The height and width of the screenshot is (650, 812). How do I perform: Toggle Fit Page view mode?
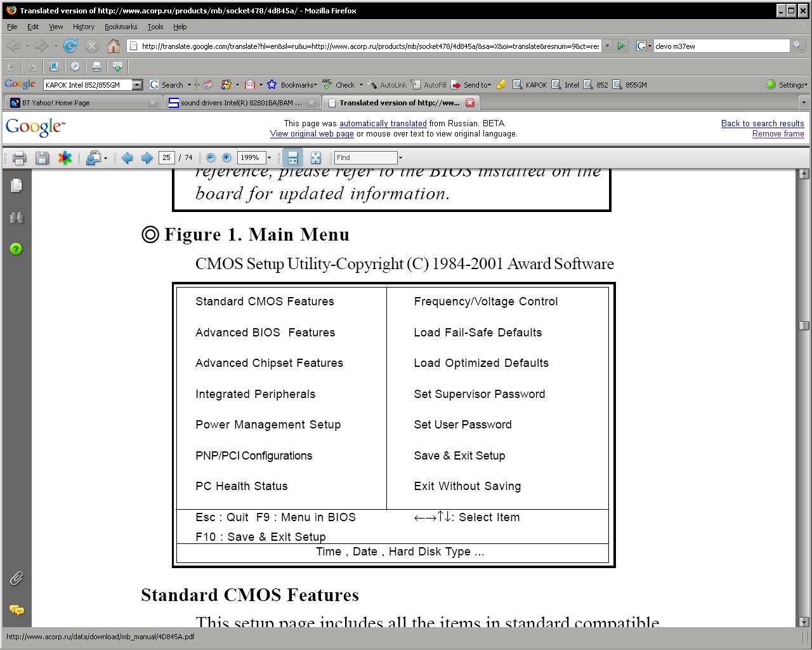(315, 157)
